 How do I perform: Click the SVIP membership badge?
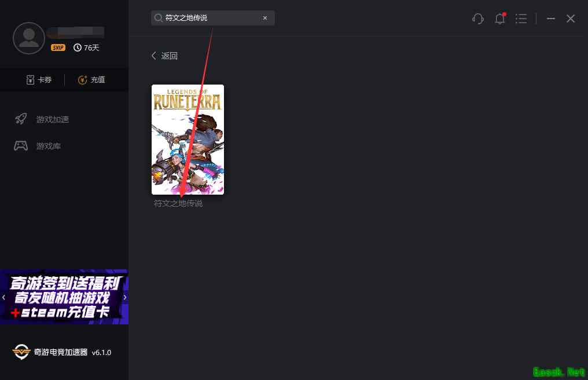[58, 47]
